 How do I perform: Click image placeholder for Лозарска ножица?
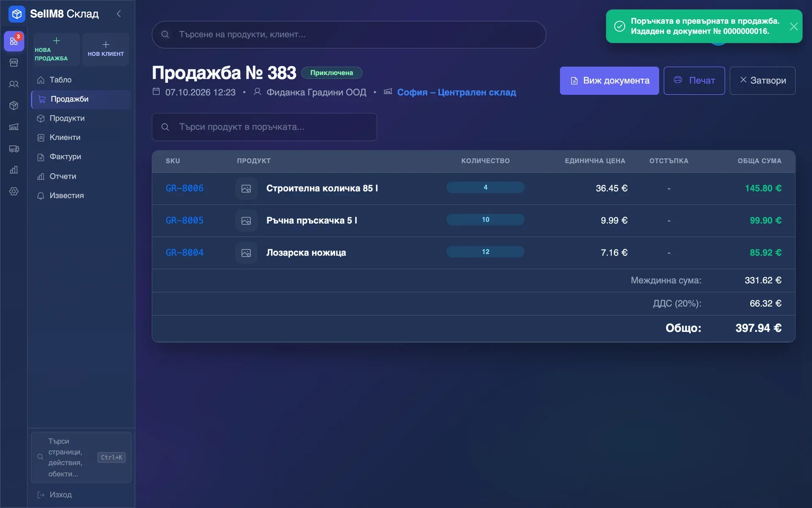[x=246, y=253]
